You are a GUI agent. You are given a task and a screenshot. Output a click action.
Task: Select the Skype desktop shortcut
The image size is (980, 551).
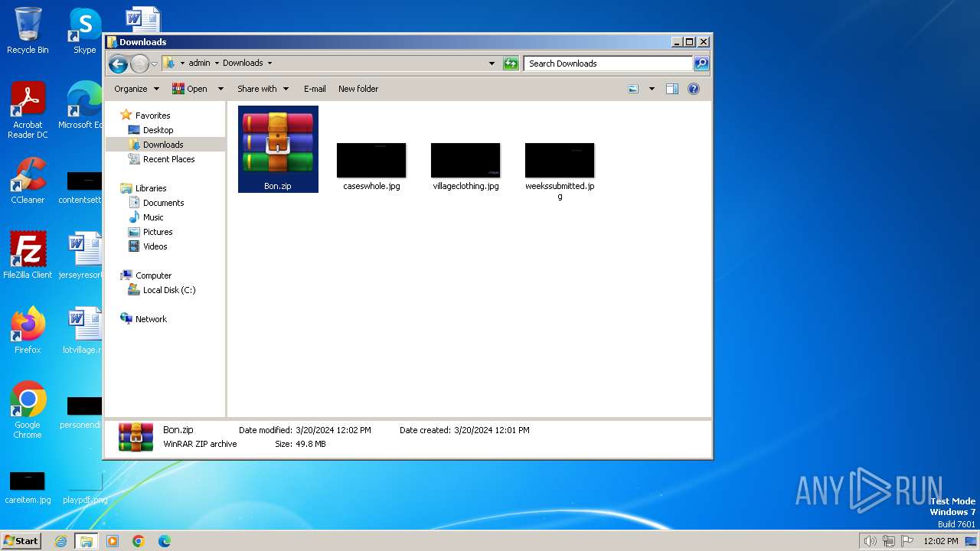click(84, 31)
